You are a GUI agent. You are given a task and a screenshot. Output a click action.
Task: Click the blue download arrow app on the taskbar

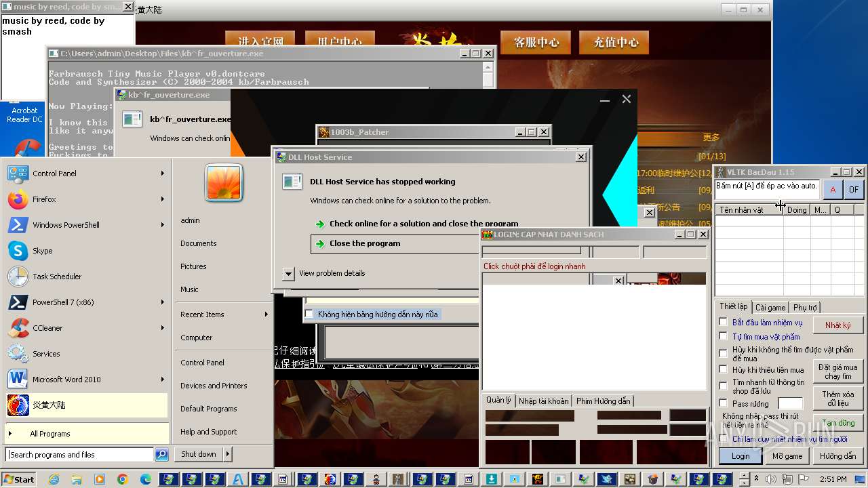click(x=491, y=479)
